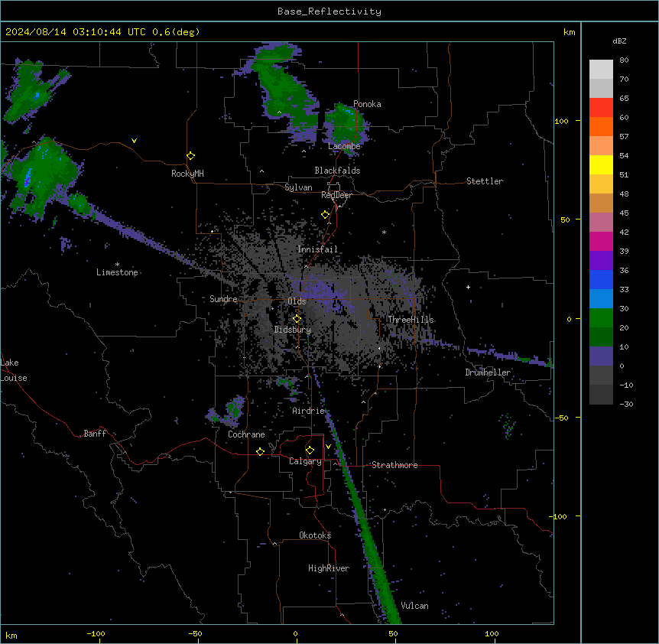This screenshot has height=644, width=659.
Task: Click the RedDeer city label
Action: coord(336,195)
